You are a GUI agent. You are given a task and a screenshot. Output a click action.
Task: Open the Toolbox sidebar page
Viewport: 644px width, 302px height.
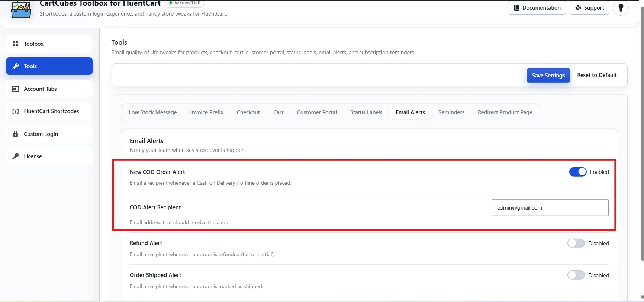coord(49,44)
